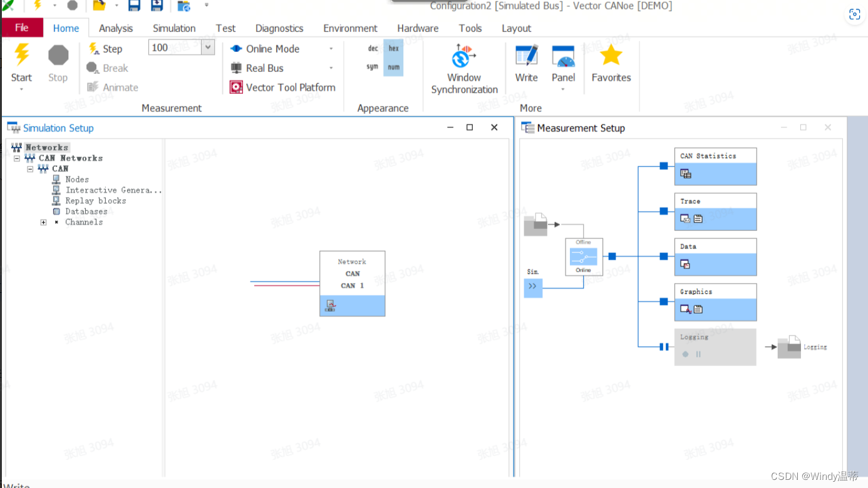Viewport: 868px width, 488px height.
Task: Switch to the Test ribbon tab
Action: click(225, 28)
